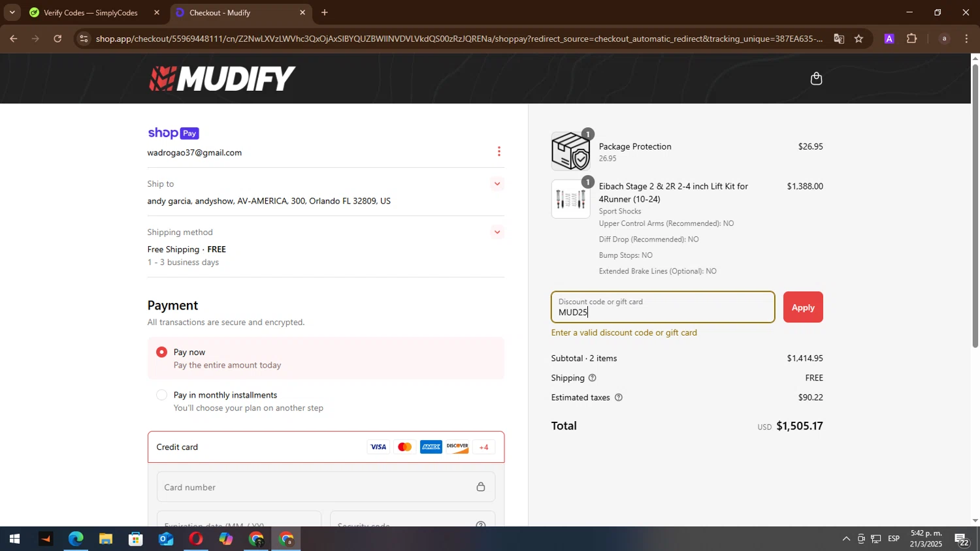The height and width of the screenshot is (551, 980).
Task: Open taskbar clock and date
Action: click(x=925, y=539)
